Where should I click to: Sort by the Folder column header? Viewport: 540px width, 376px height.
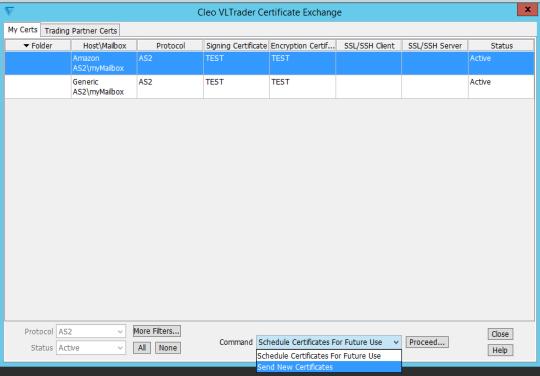[x=38, y=45]
